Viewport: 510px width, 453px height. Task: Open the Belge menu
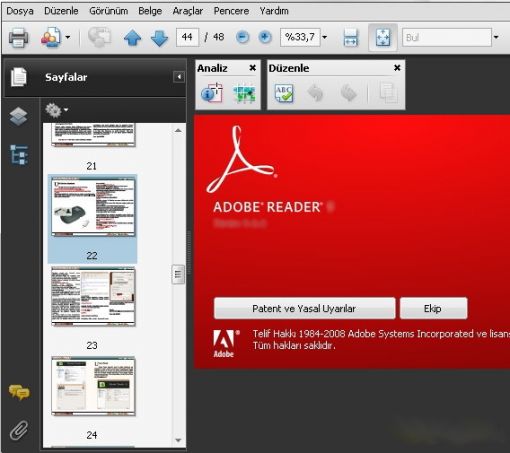point(150,11)
